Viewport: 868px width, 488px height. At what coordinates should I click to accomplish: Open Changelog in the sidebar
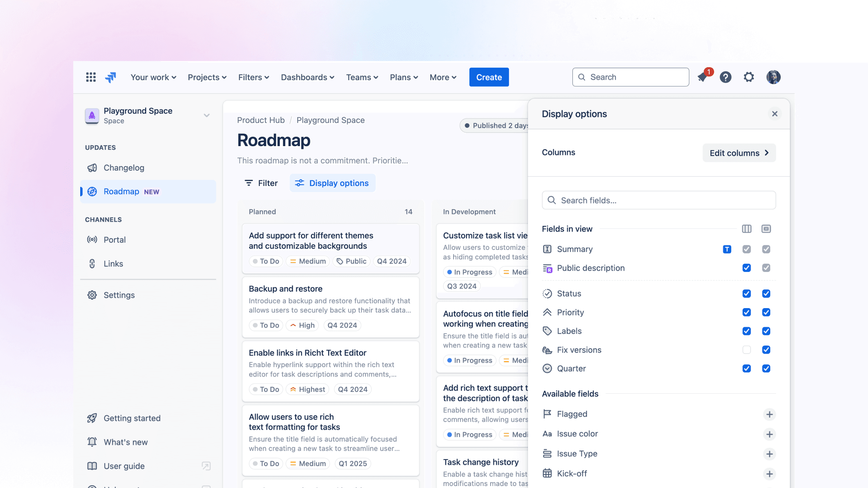coord(124,168)
